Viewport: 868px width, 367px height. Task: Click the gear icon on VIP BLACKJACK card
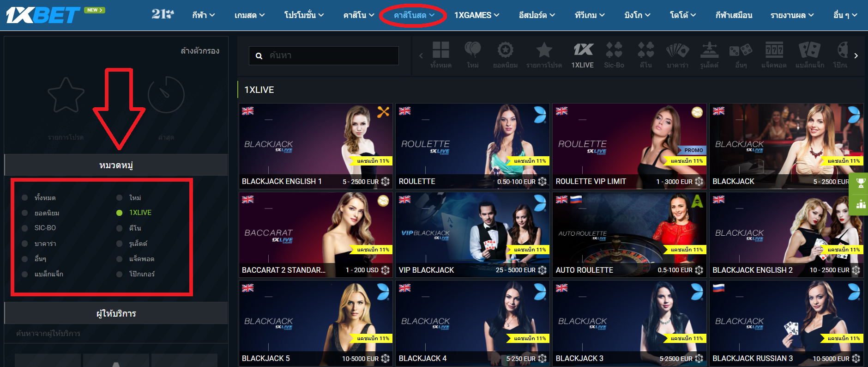click(x=542, y=270)
